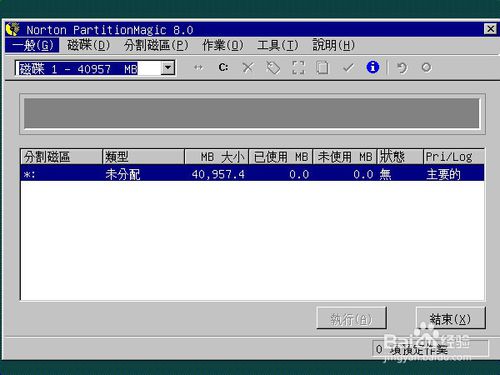This screenshot has height=375, width=500.
Task: Click the 主要的 cell in partition row
Action: click(443, 174)
